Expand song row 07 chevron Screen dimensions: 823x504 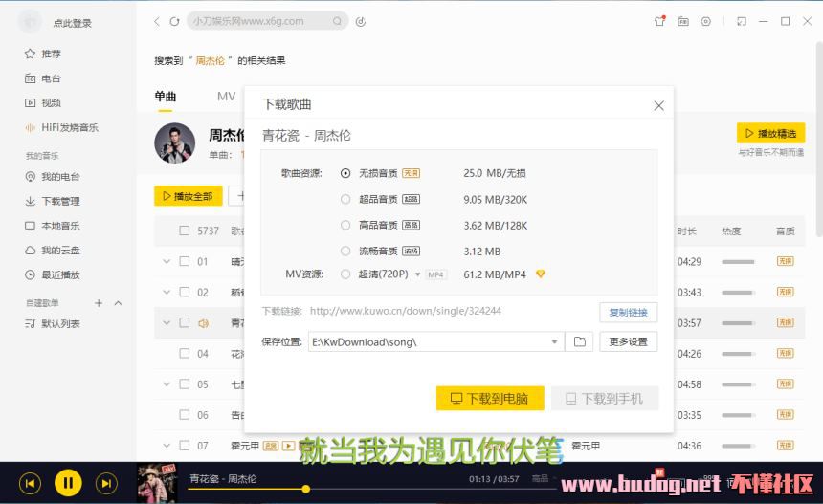point(167,446)
